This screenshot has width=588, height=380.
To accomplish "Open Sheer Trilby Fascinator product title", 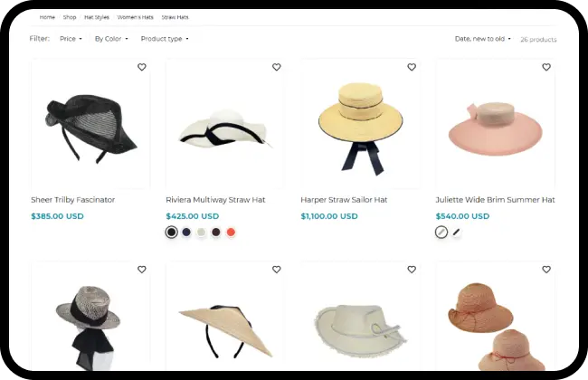I will 73,200.
